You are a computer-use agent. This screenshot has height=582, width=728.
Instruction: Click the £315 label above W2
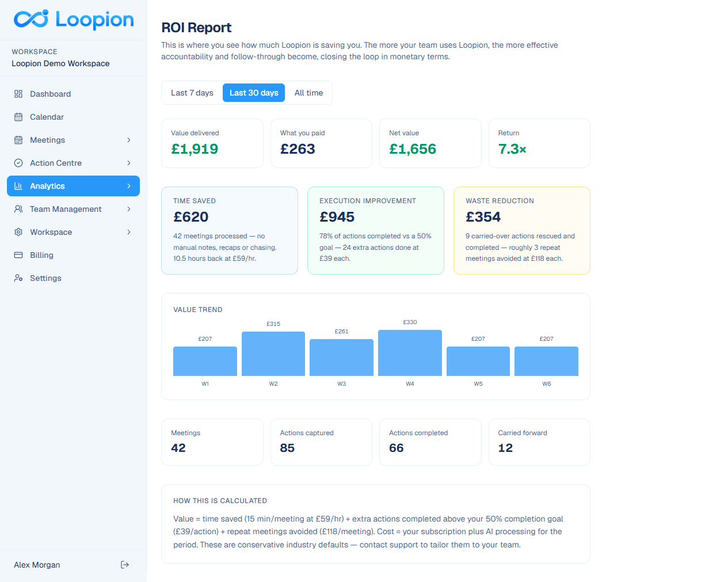pos(273,324)
